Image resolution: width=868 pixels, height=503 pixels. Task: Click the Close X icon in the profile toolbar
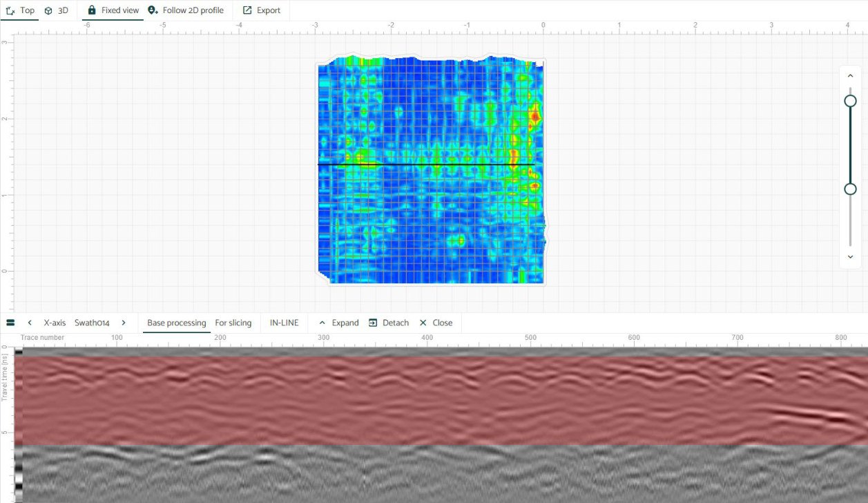tap(423, 323)
